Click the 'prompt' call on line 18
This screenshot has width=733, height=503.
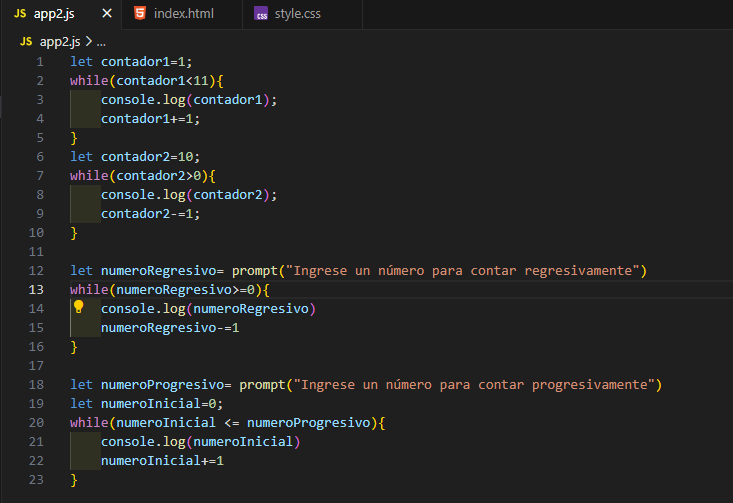(x=262, y=385)
